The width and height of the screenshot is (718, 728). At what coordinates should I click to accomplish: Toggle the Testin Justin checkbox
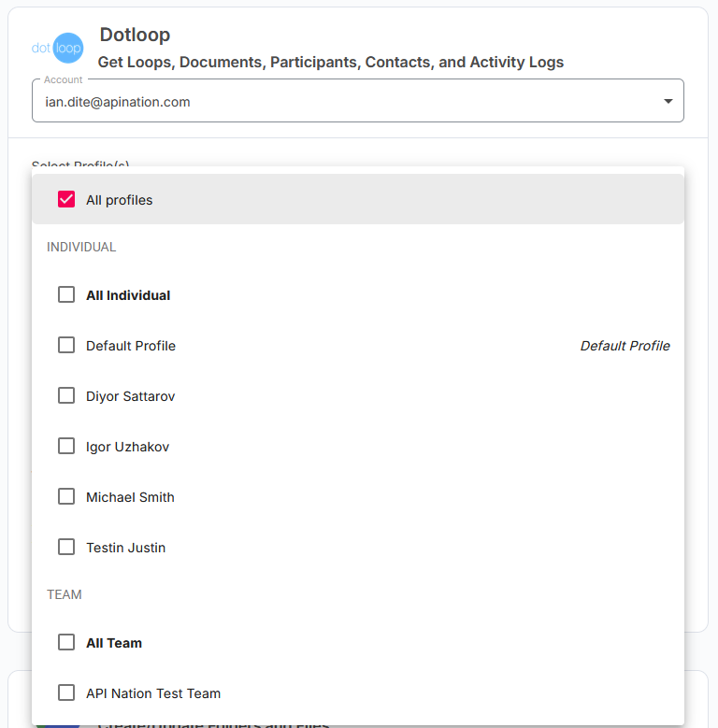[x=66, y=547]
